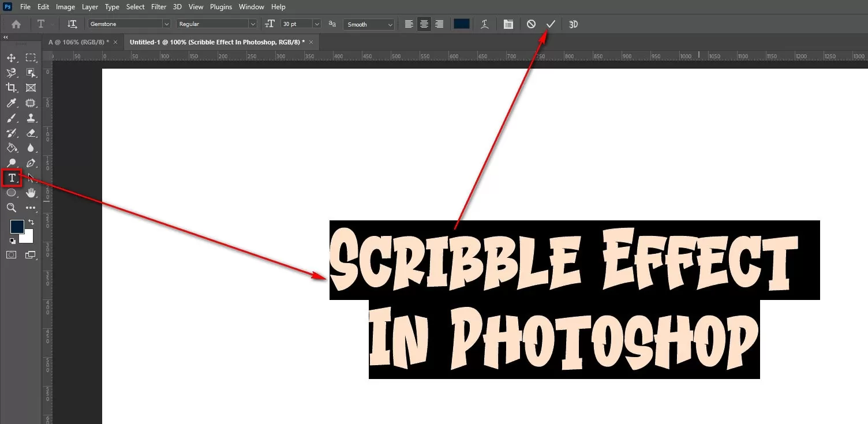Select the Path Selection arrow tool
868x424 pixels.
tap(31, 178)
